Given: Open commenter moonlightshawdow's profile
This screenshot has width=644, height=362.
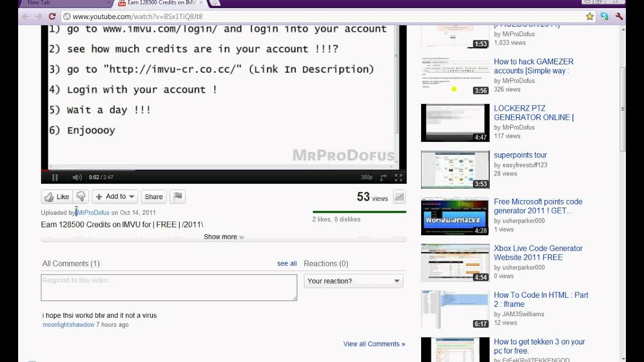Looking at the screenshot, I should click(68, 325).
